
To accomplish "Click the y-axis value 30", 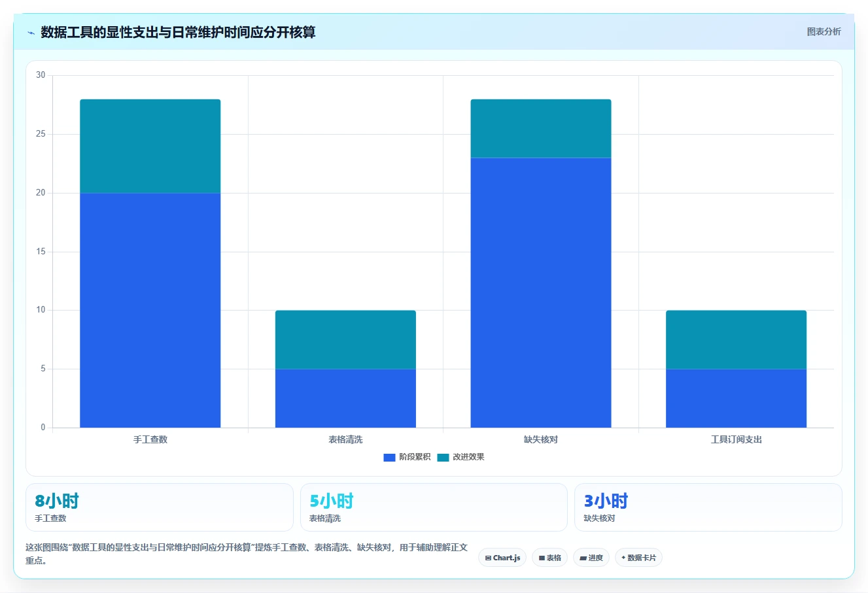I will 41,75.
